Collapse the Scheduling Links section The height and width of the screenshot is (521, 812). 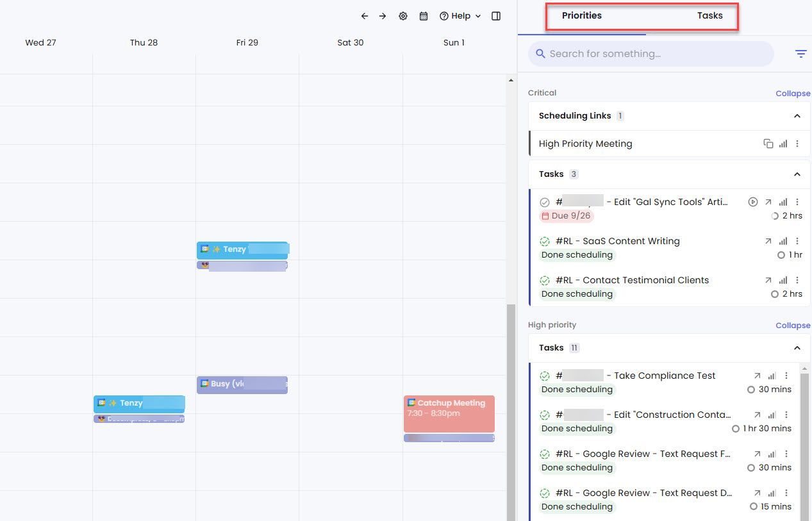797,116
